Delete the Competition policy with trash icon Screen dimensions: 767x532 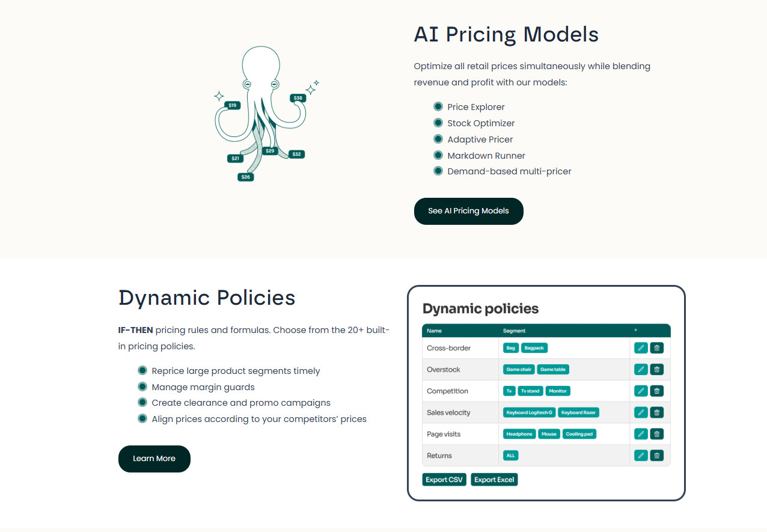click(657, 391)
